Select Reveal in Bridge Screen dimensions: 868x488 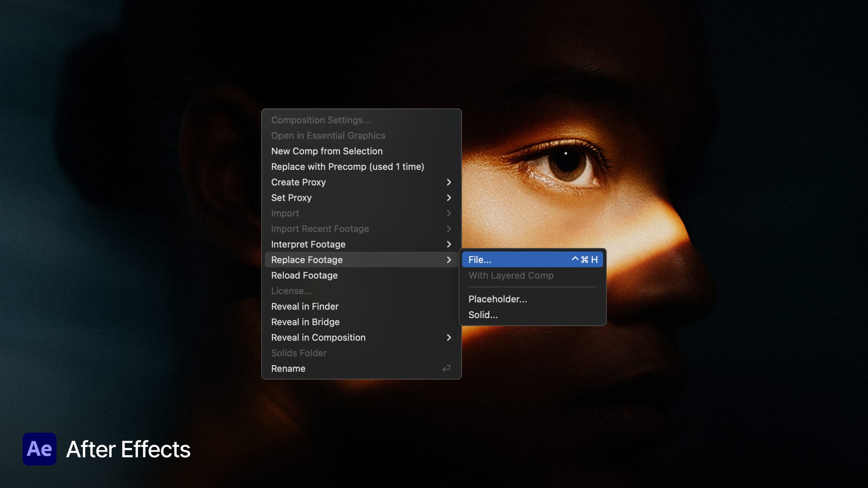[x=305, y=322]
